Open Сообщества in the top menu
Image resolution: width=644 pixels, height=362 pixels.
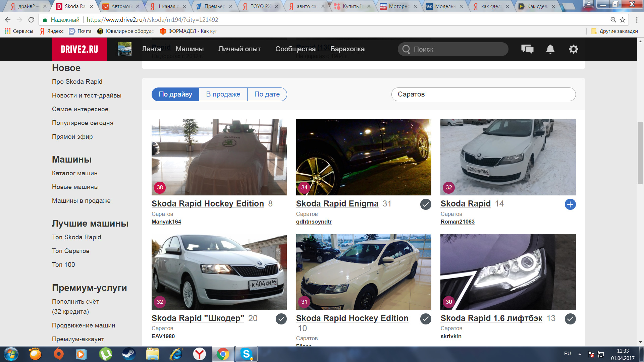click(296, 49)
